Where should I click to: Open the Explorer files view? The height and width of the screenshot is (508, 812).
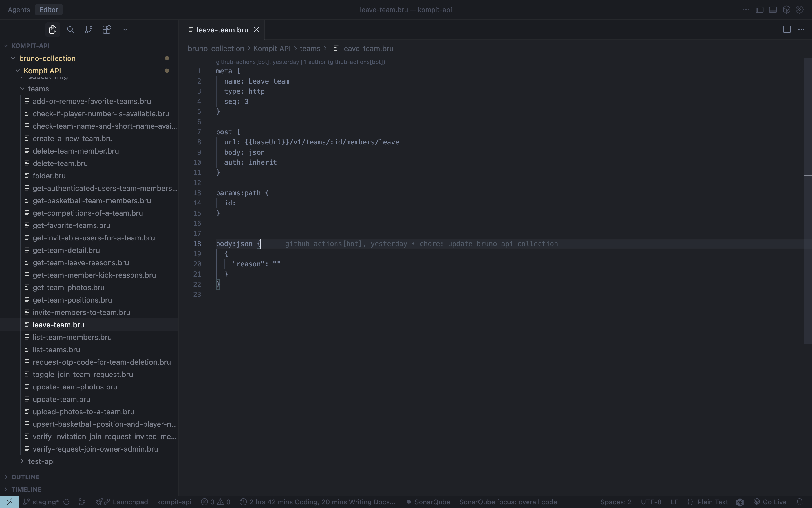point(53,30)
